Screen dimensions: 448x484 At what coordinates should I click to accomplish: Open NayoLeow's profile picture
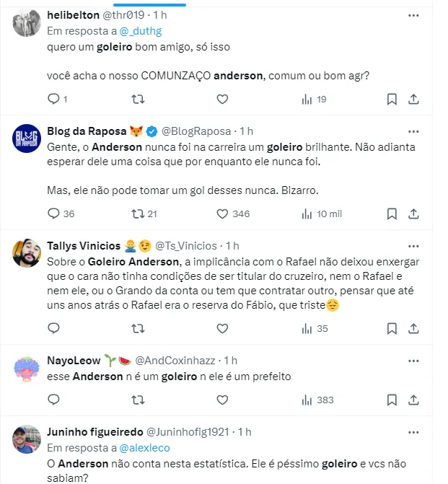point(27,367)
